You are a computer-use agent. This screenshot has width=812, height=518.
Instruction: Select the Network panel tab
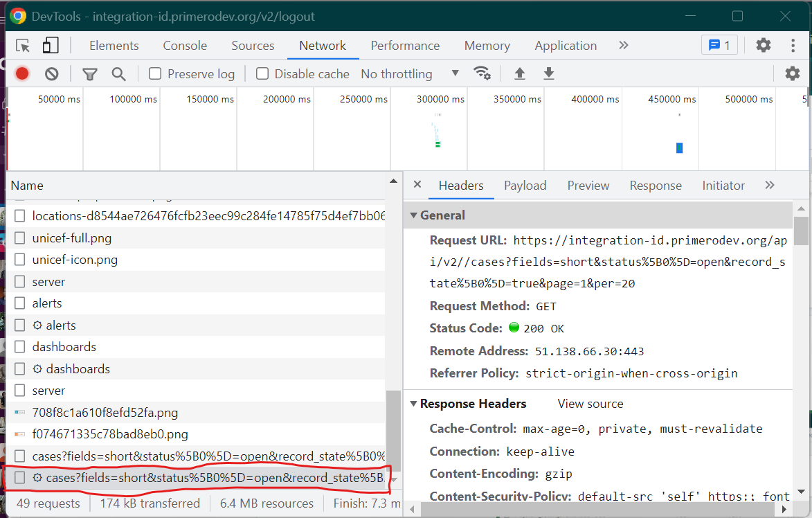pos(323,46)
